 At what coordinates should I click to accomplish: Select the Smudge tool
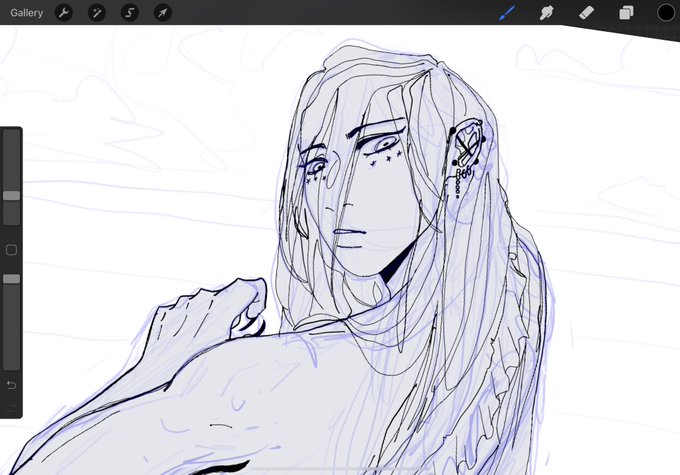point(546,13)
